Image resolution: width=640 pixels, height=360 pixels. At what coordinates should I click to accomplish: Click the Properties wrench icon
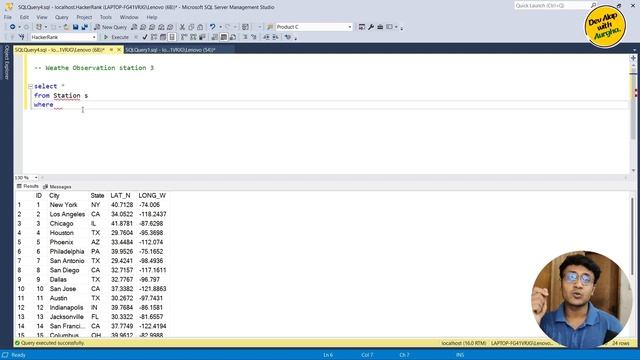tap(371, 27)
